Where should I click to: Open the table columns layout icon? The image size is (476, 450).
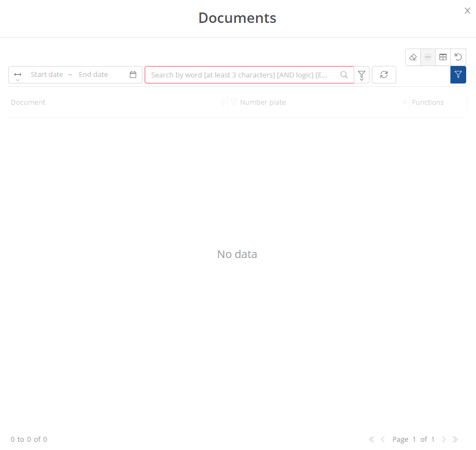(x=443, y=57)
